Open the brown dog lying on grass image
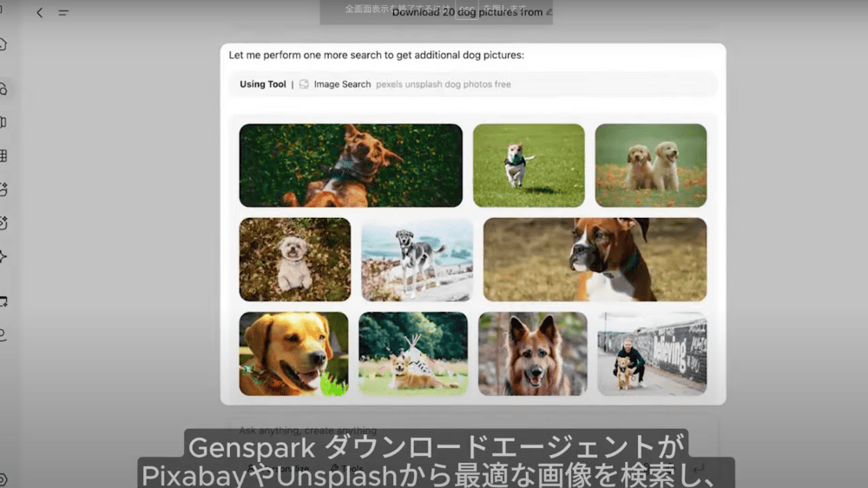This screenshot has height=488, width=868. (x=351, y=166)
